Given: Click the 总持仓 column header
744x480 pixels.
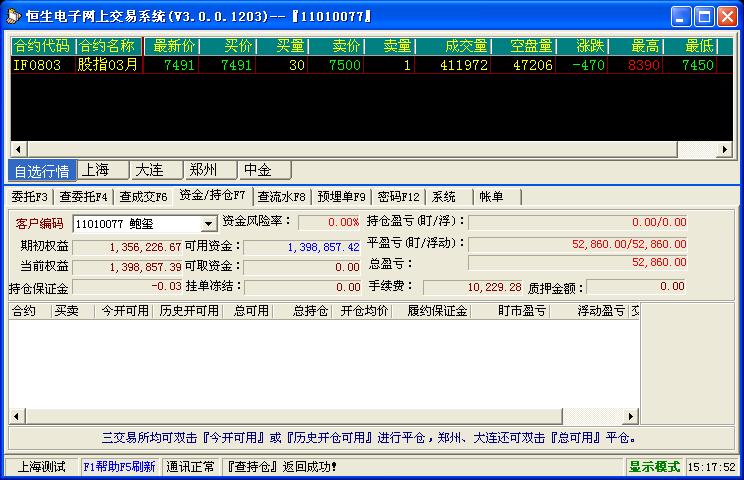Looking at the screenshot, I should 303,311.
